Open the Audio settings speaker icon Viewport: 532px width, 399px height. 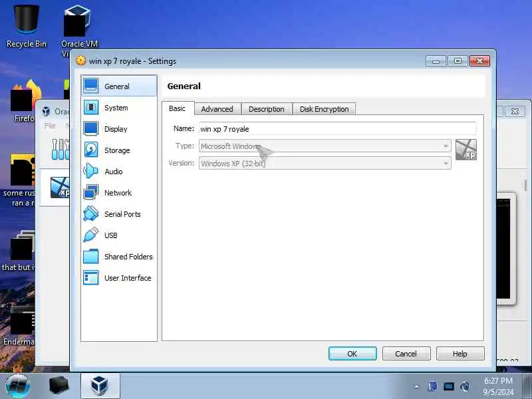point(91,172)
